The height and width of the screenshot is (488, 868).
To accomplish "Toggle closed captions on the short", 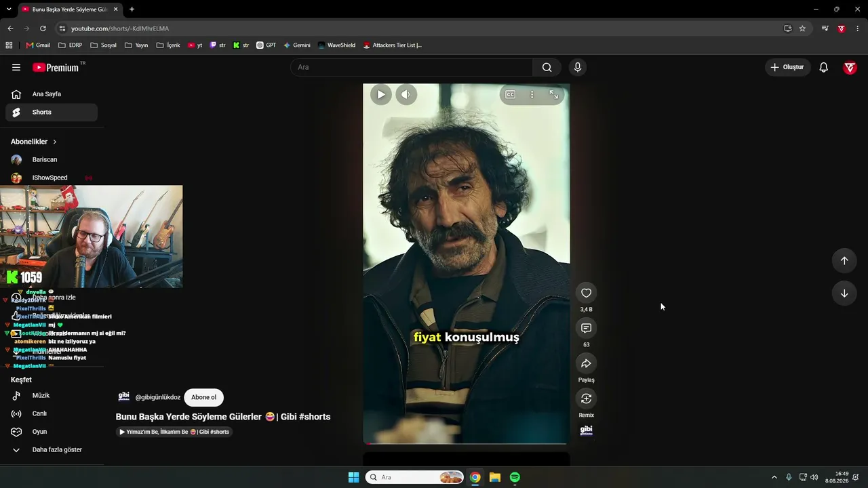I will (x=511, y=94).
